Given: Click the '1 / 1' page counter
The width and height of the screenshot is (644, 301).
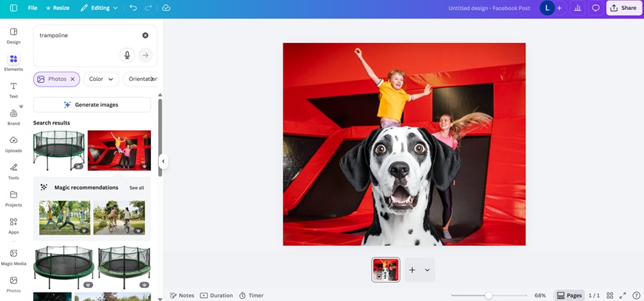Looking at the screenshot, I should (x=595, y=295).
